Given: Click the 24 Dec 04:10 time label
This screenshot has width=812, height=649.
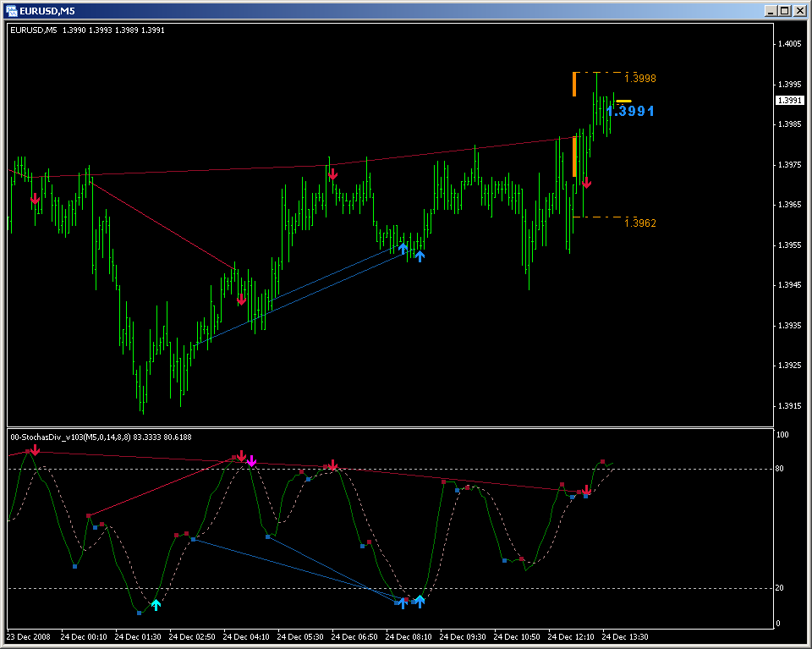Looking at the screenshot, I should tap(246, 636).
